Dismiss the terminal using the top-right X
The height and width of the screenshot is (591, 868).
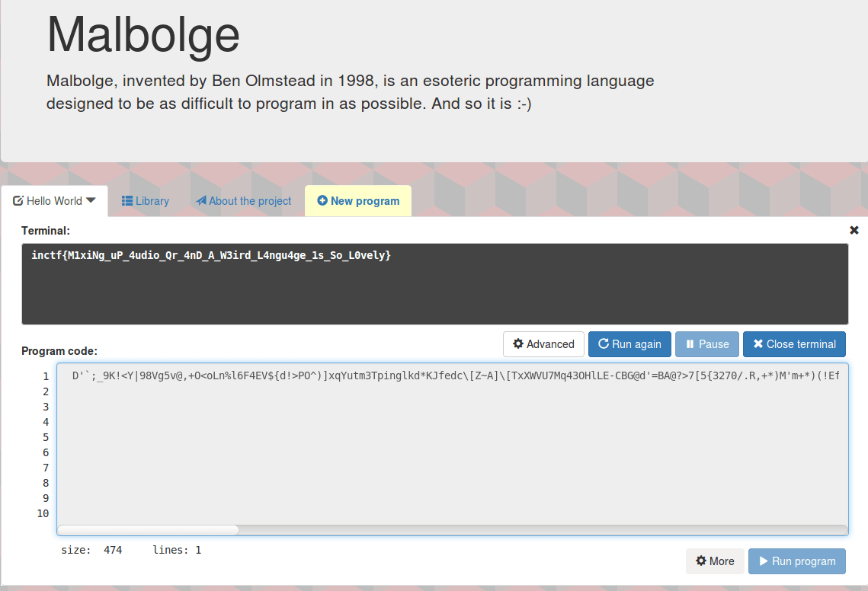(x=854, y=230)
